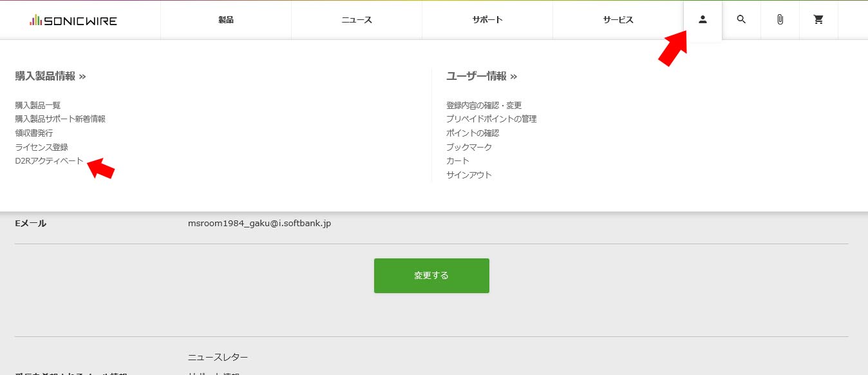Click the search magnifier icon
Image resolution: width=868 pixels, height=375 pixels.
[741, 20]
